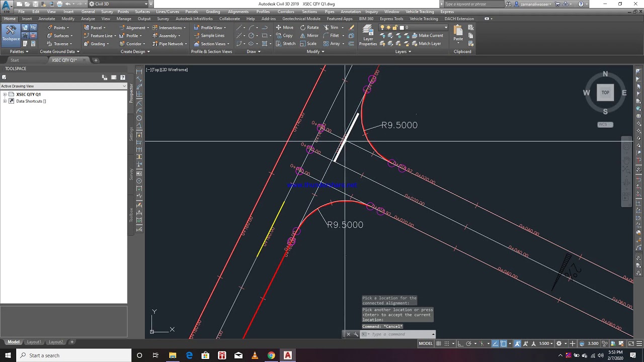Toggle polar tracking in status bar
The image size is (644, 362).
pos(469,343)
